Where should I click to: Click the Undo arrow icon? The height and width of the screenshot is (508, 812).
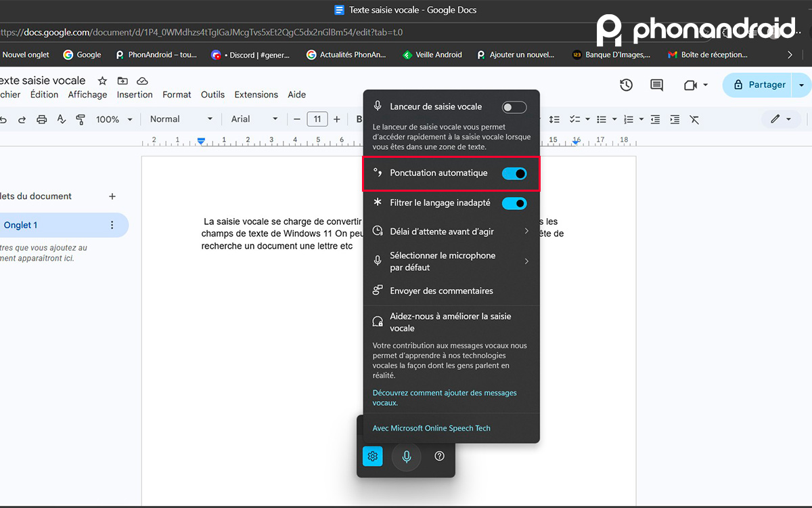coord(4,119)
